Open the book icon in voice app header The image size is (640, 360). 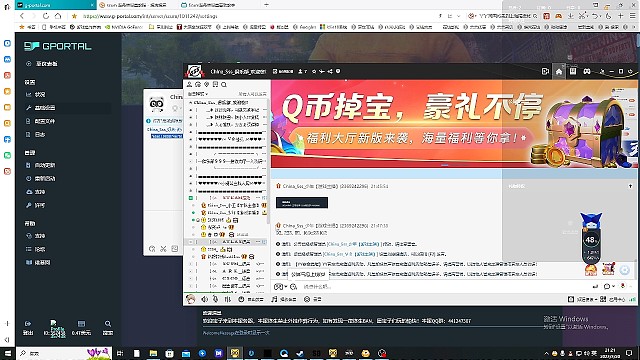573,71
